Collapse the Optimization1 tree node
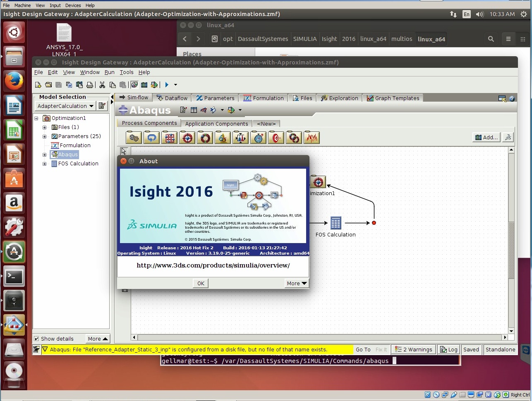The width and height of the screenshot is (532, 401). 36,118
